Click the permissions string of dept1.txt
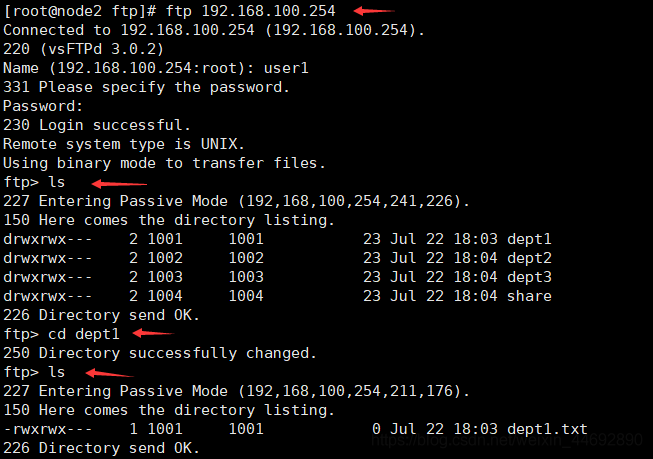The image size is (653, 459). click(47, 429)
